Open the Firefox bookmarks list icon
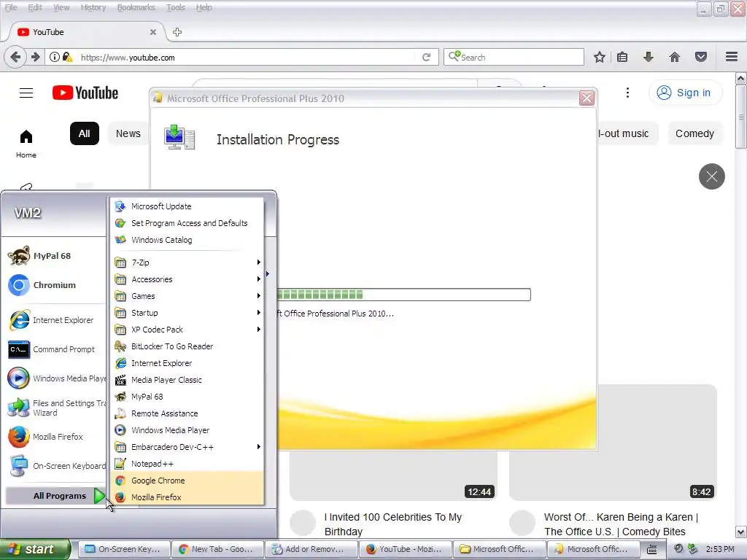Image resolution: width=747 pixels, height=560 pixels. point(622,57)
